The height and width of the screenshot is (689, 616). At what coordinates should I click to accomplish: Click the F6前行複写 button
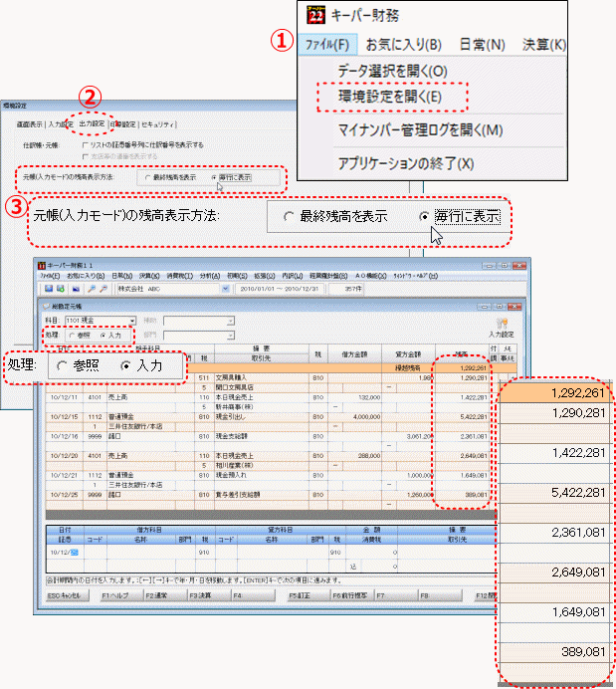[x=352, y=595]
